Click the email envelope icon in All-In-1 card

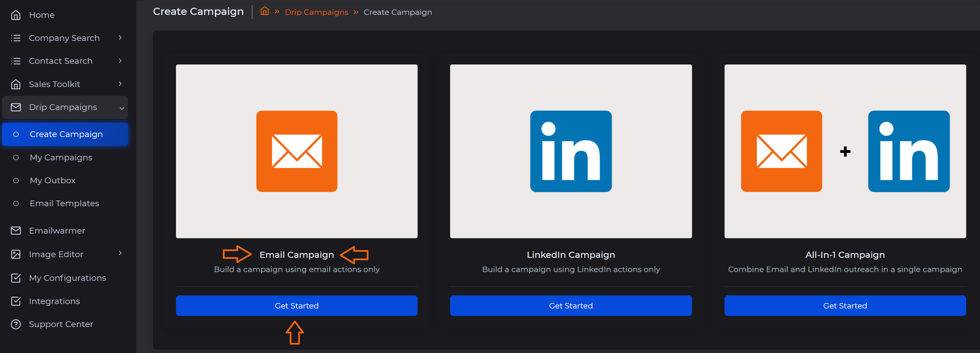pos(781,151)
